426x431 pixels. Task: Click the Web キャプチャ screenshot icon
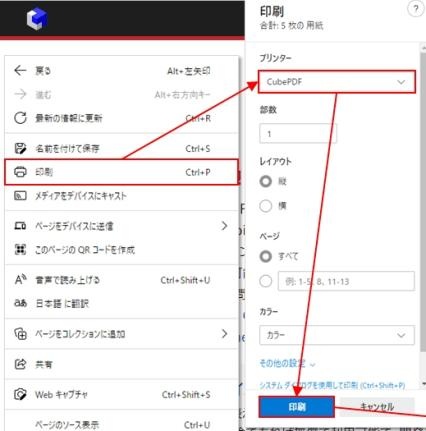point(20,394)
